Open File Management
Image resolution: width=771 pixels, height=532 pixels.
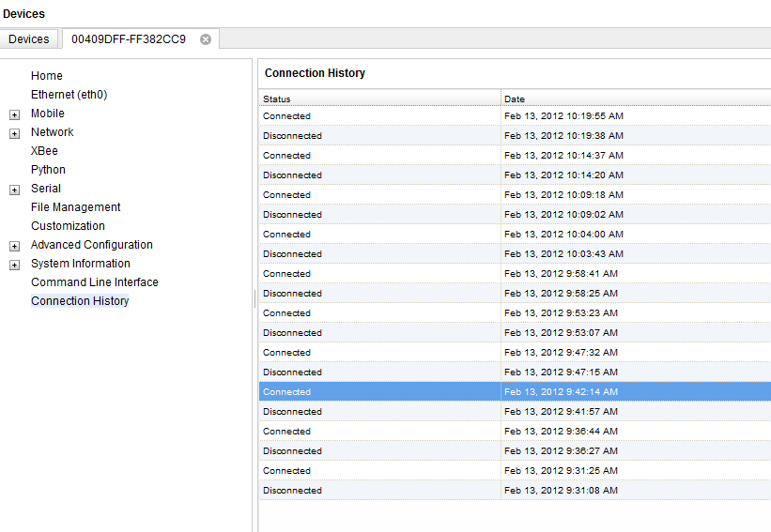tap(75, 207)
